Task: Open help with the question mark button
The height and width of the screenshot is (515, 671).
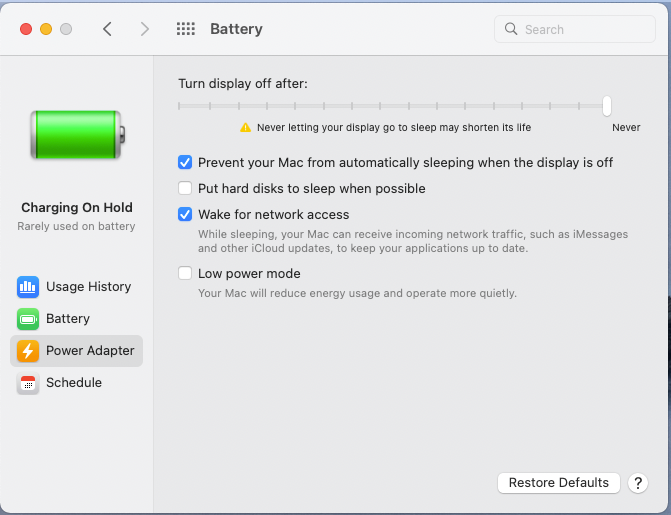Action: 638,483
